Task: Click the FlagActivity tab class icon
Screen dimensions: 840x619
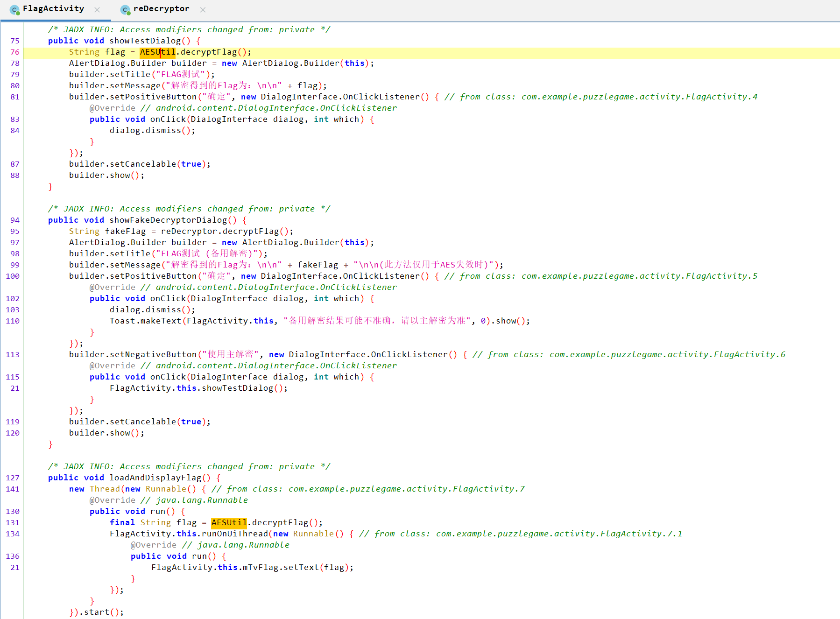Action: tap(15, 9)
